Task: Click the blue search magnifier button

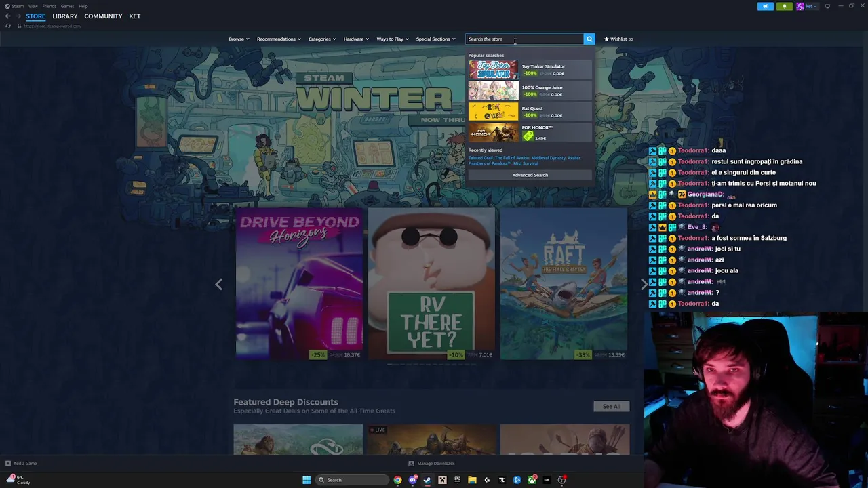Action: 589,39
